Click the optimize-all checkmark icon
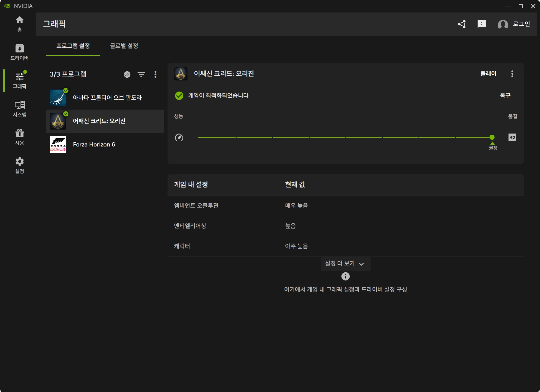This screenshot has width=540, height=392. 127,74
